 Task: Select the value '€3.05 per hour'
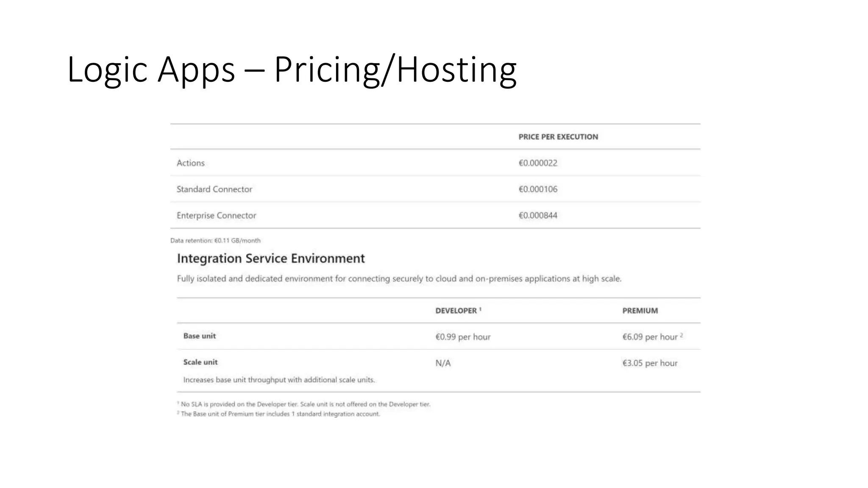coord(650,363)
